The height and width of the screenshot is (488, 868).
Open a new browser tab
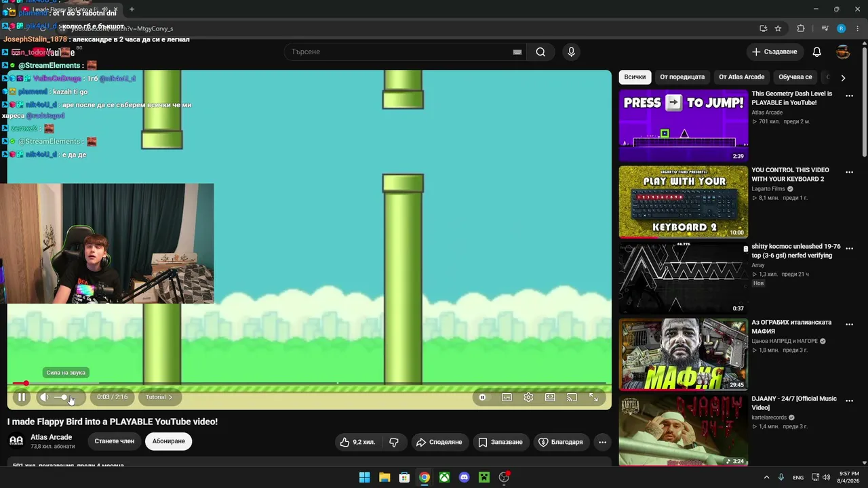[x=132, y=9]
